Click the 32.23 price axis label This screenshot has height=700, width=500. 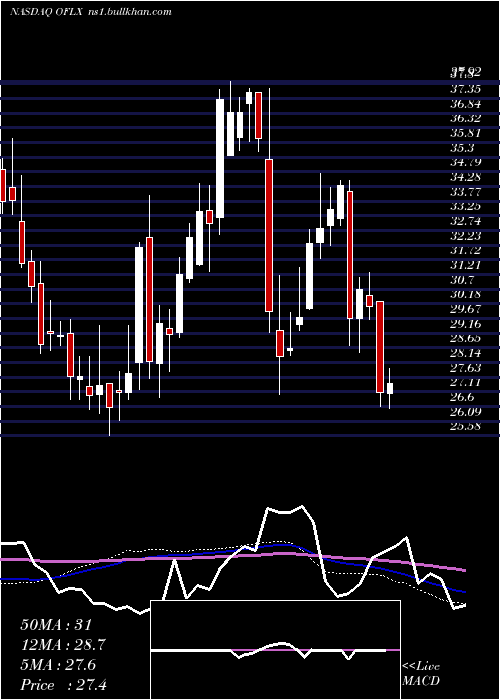465,236
